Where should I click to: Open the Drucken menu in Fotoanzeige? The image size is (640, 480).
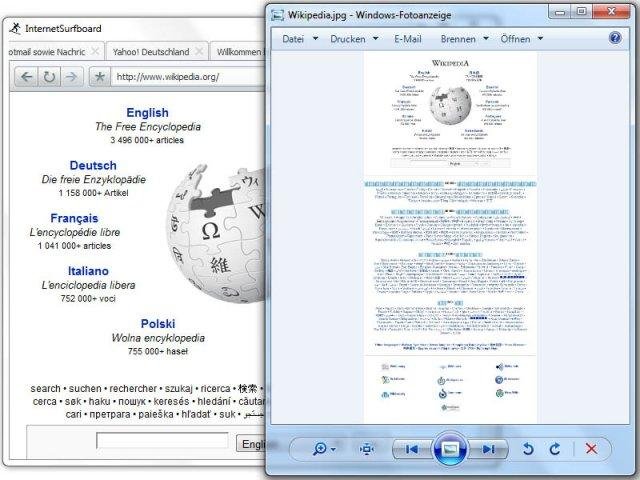click(x=348, y=39)
